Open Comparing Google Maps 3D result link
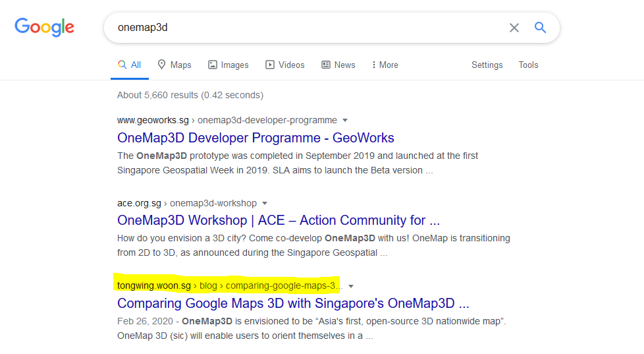This screenshot has height=354, width=644. 293,303
